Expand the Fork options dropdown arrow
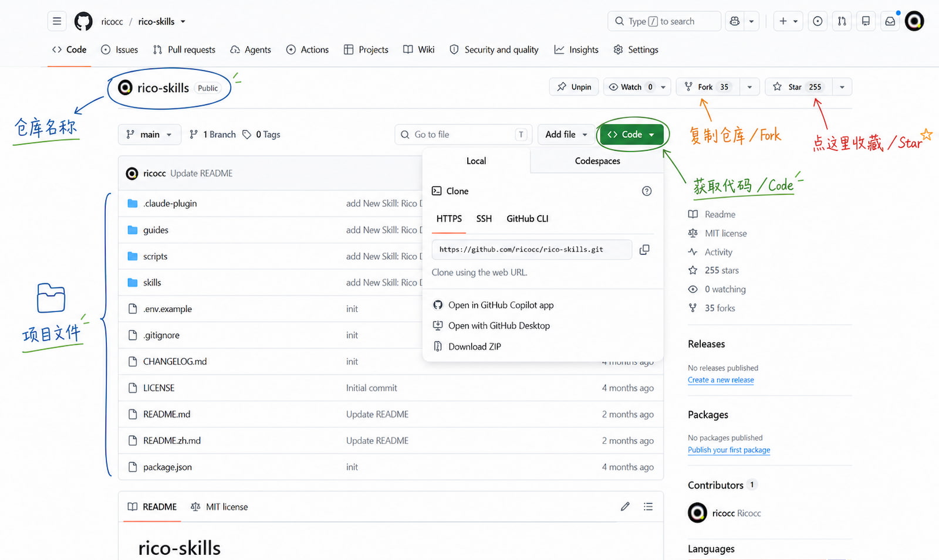939x560 pixels. pyautogui.click(x=749, y=87)
